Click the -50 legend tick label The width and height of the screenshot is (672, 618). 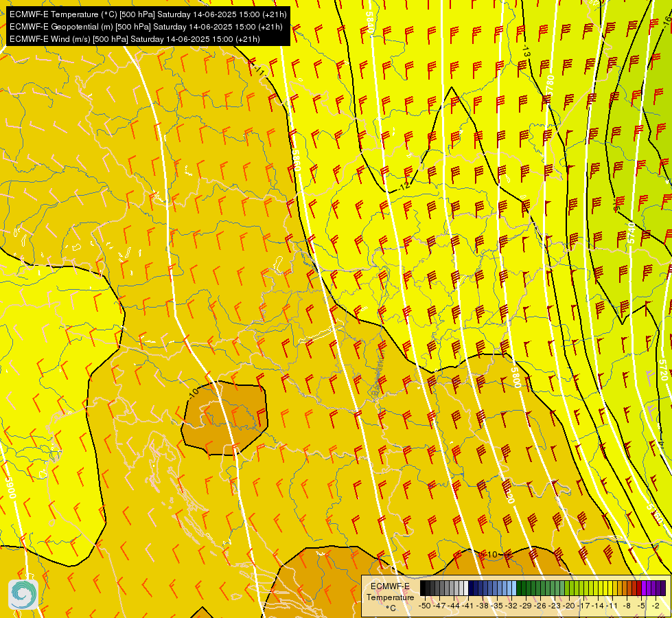(x=425, y=606)
